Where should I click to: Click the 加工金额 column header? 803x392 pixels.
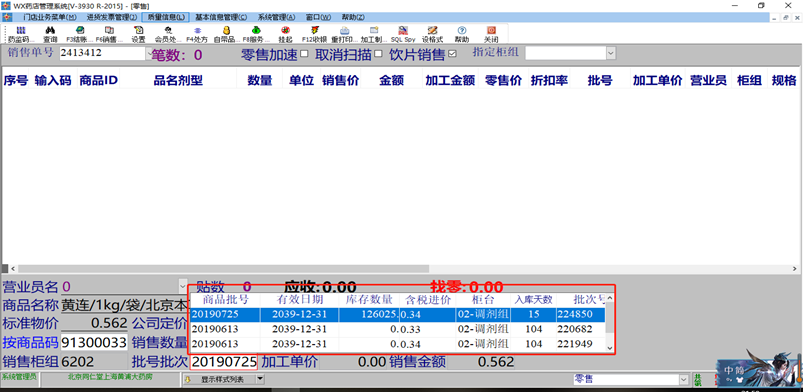tap(450, 80)
